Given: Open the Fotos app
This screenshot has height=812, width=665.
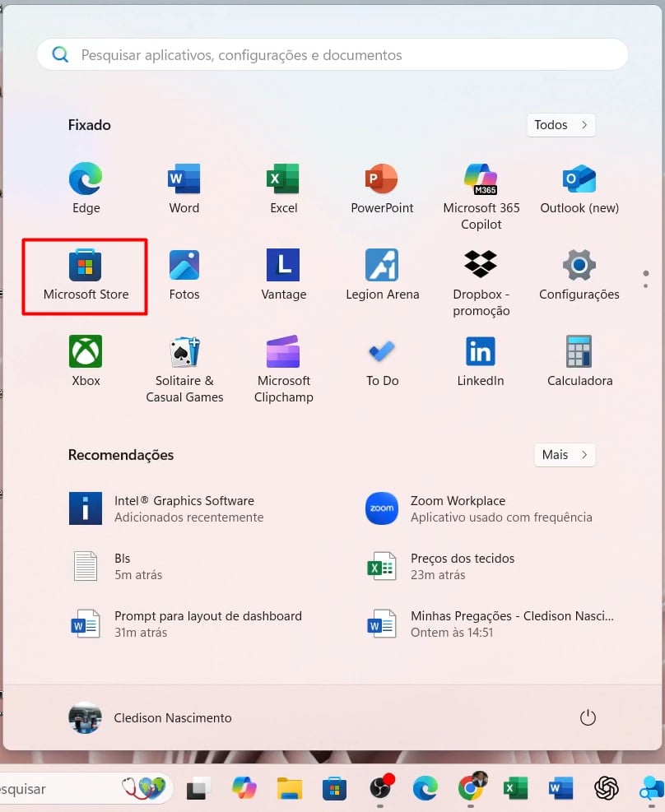Looking at the screenshot, I should 184,275.
